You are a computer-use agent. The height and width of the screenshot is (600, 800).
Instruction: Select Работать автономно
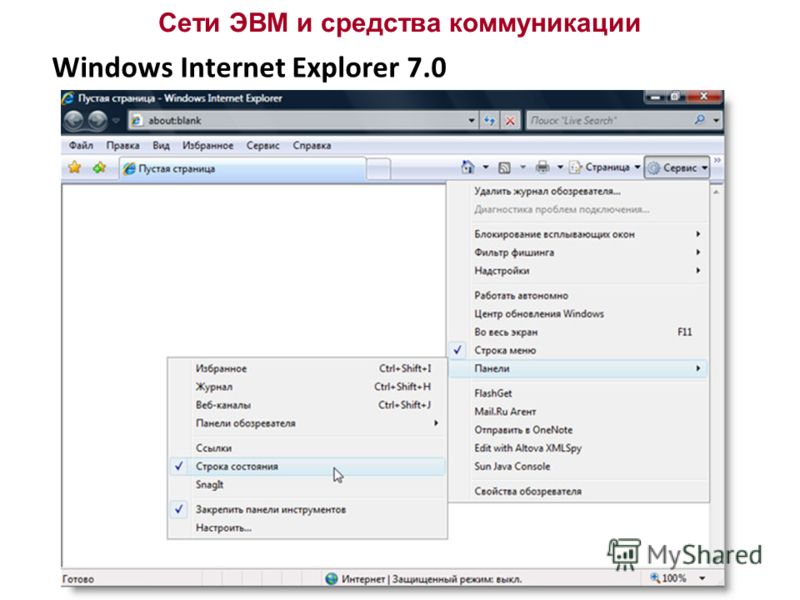(x=579, y=296)
